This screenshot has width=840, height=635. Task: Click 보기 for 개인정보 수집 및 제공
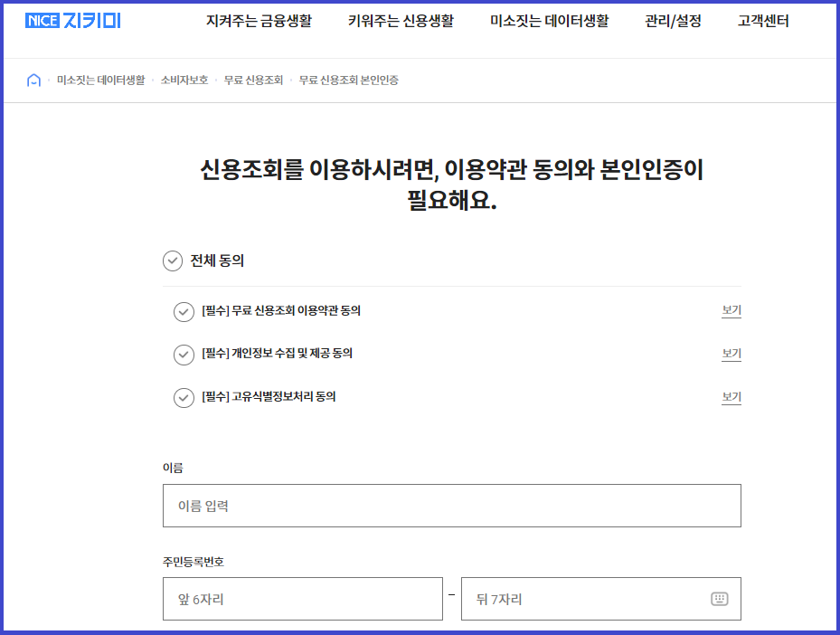(x=731, y=354)
